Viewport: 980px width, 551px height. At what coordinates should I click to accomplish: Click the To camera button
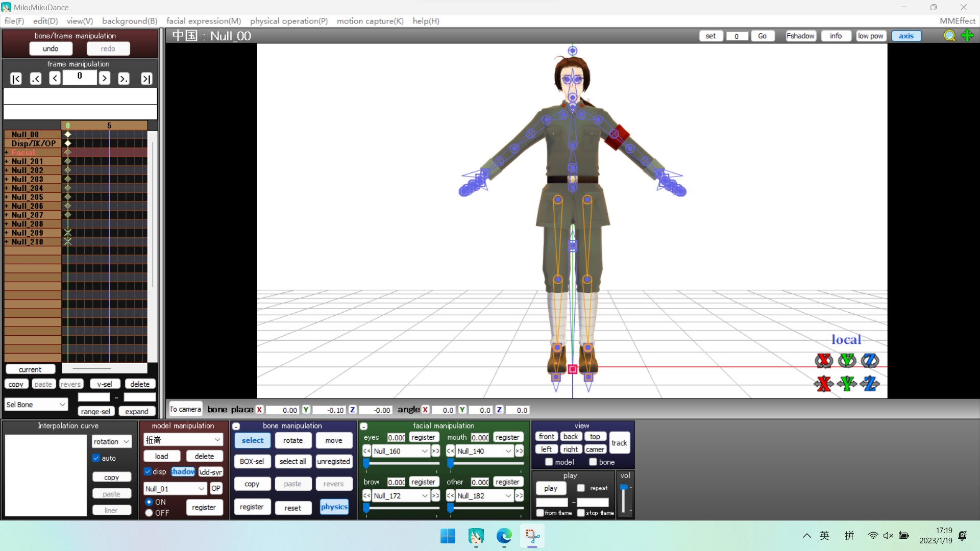click(x=185, y=409)
